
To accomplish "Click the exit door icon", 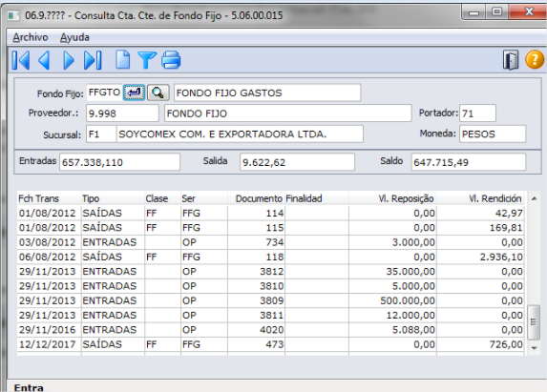I will point(511,60).
